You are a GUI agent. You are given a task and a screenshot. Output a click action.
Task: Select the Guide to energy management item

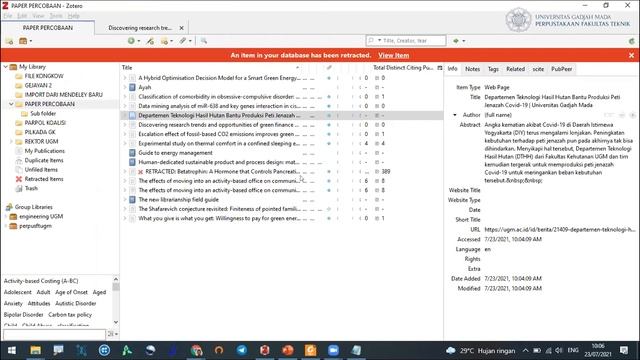tap(176, 153)
